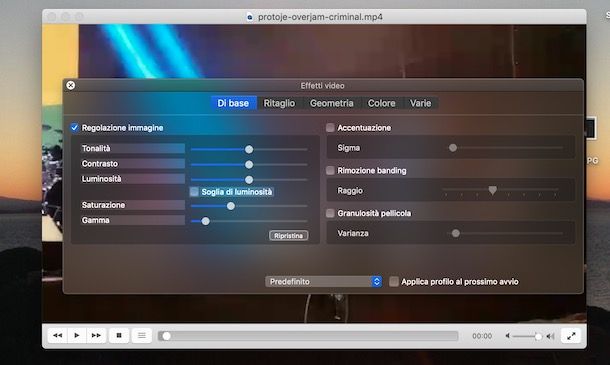Image resolution: width=610 pixels, height=365 pixels.
Task: Toggle fullscreen mode button
Action: (571, 336)
